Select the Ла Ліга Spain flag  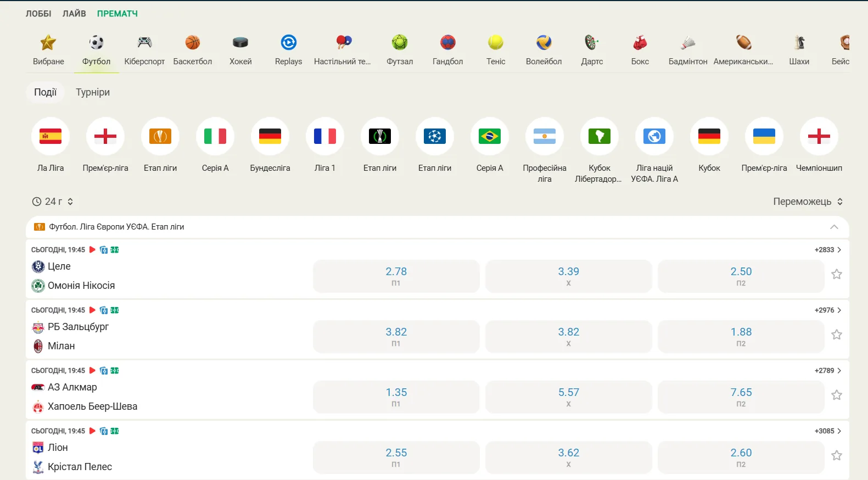click(x=51, y=136)
